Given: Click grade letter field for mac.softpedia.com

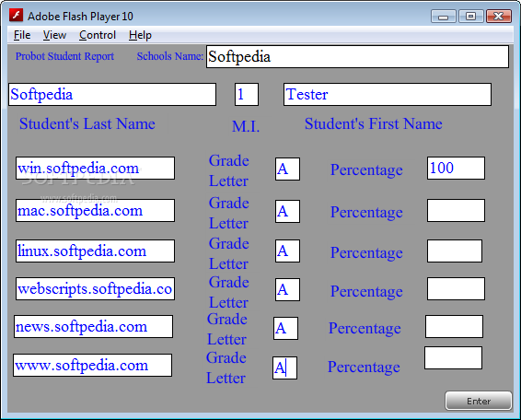Looking at the screenshot, I should (287, 211).
